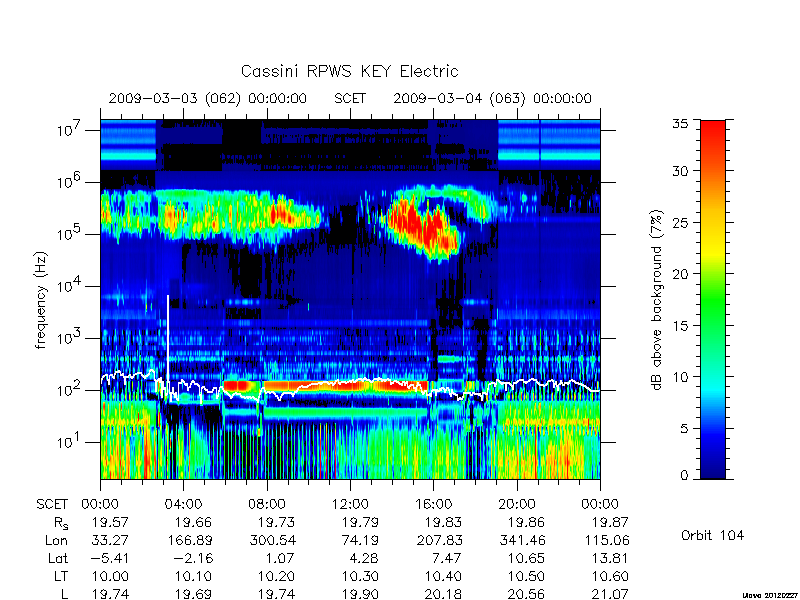Image resolution: width=800 pixels, height=600 pixels.
Task: Click the color bar tick value 35
Action: pyautogui.click(x=680, y=124)
